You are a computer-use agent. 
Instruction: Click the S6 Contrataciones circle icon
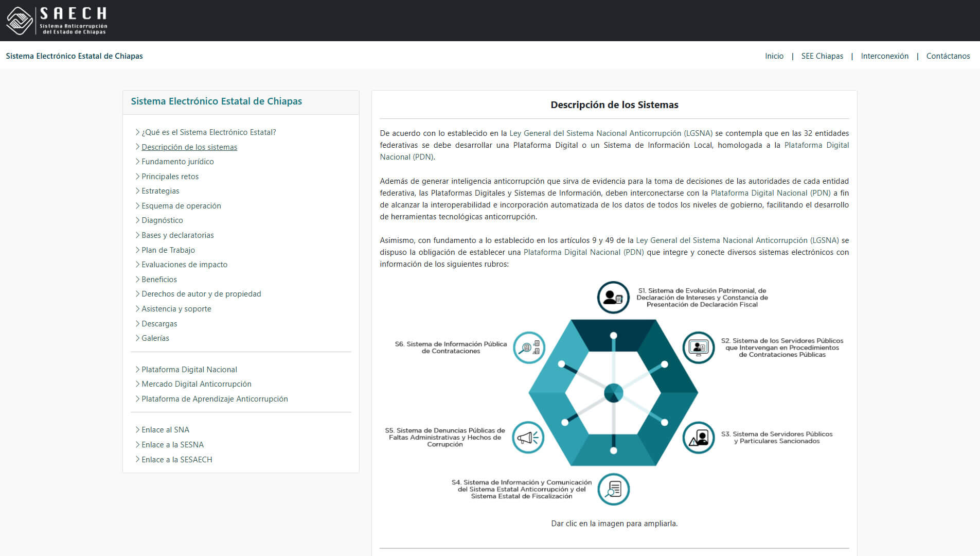coord(529,347)
